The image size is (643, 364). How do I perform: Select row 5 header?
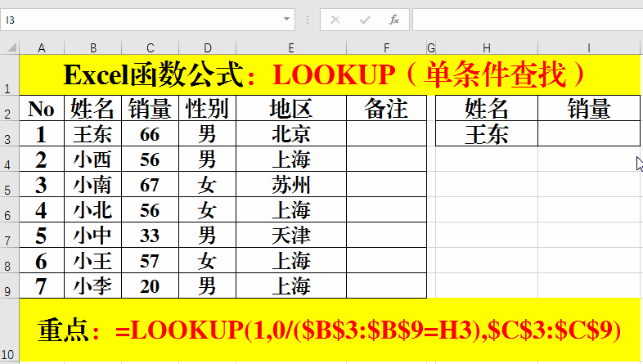tap(9, 185)
